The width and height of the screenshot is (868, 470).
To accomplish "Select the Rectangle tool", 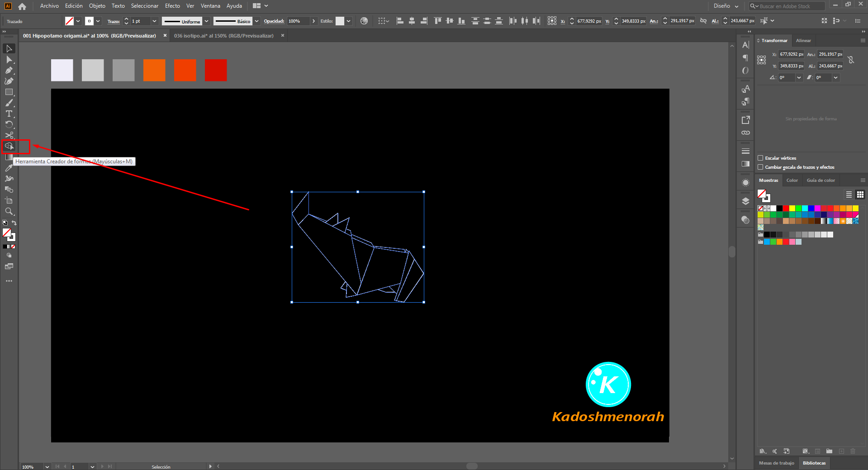I will (9, 92).
